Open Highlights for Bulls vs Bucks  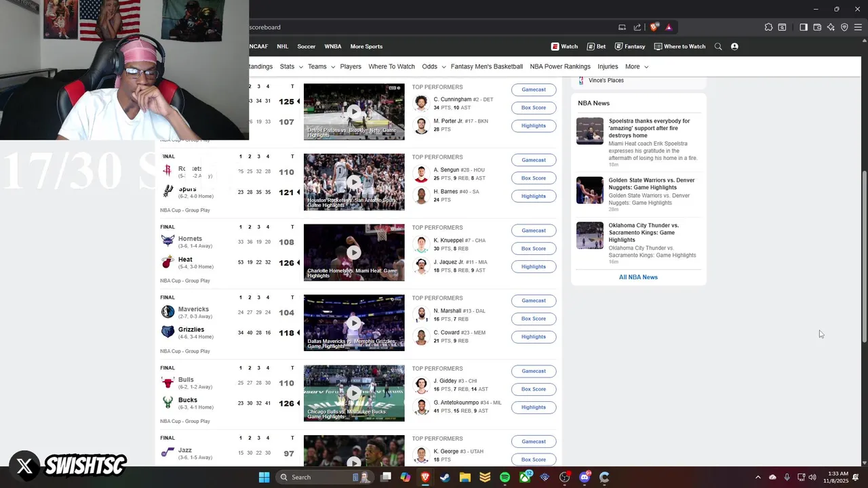(x=534, y=407)
